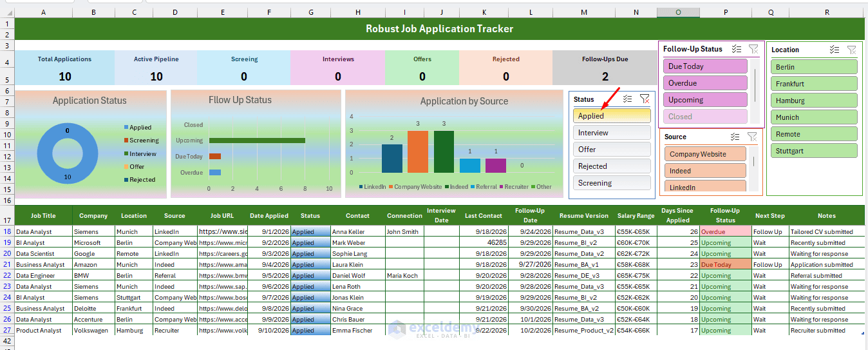Select John Smith connection cell
This screenshot has height=350, width=868.
[404, 231]
